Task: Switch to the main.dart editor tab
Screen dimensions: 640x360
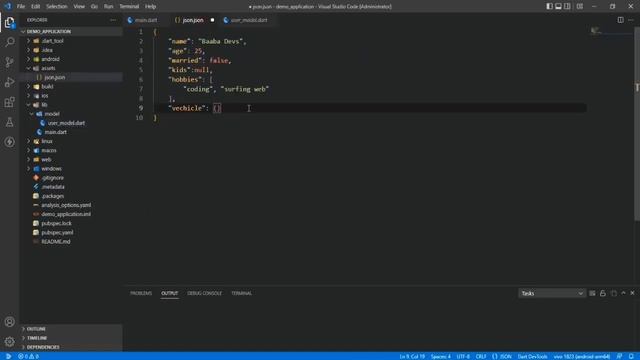Action: 145,20
